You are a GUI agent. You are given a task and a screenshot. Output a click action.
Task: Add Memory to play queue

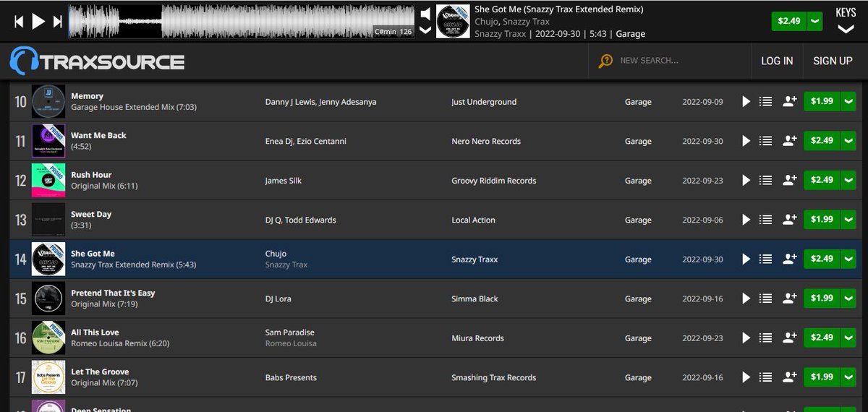[x=766, y=102]
